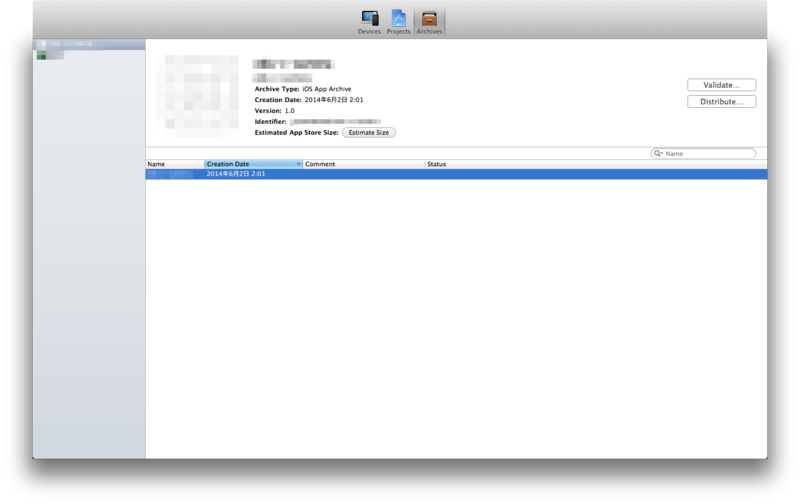Select the highlighted app in the sidebar
800x504 pixels.
point(89,45)
